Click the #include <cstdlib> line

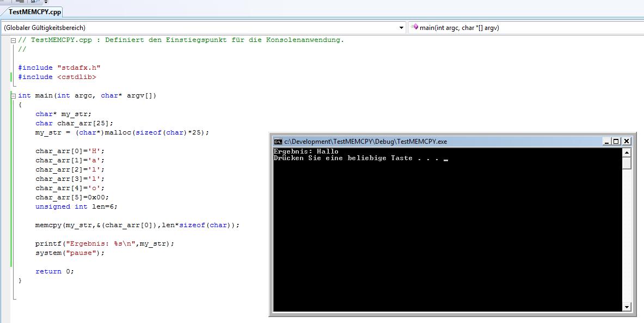coord(57,77)
